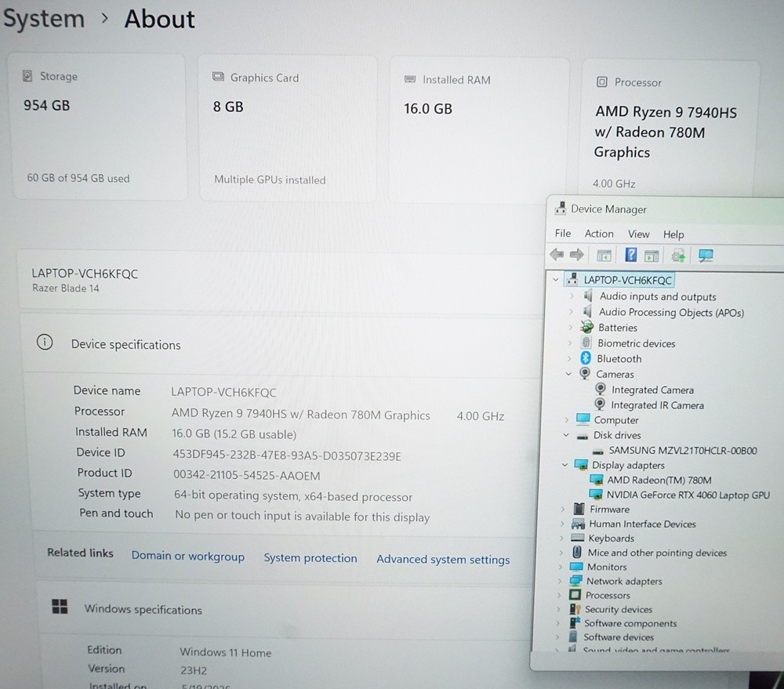The width and height of the screenshot is (784, 689).
Task: Click the Windows logo beside Windows specifications
Action: (60, 607)
